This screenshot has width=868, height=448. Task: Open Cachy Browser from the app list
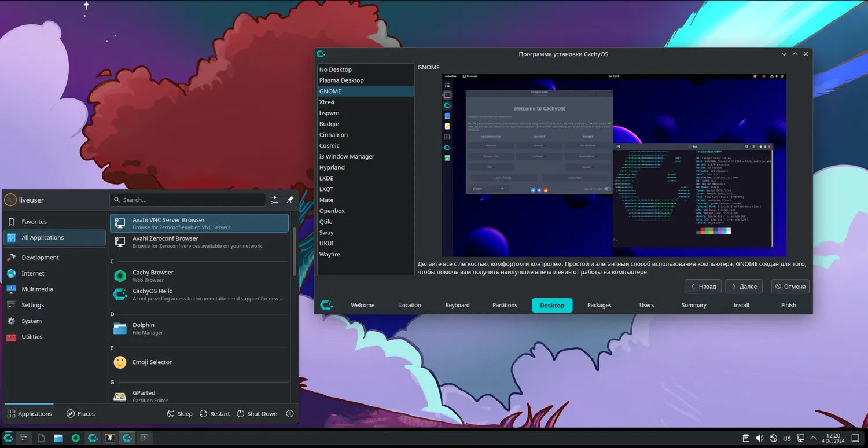click(x=153, y=276)
